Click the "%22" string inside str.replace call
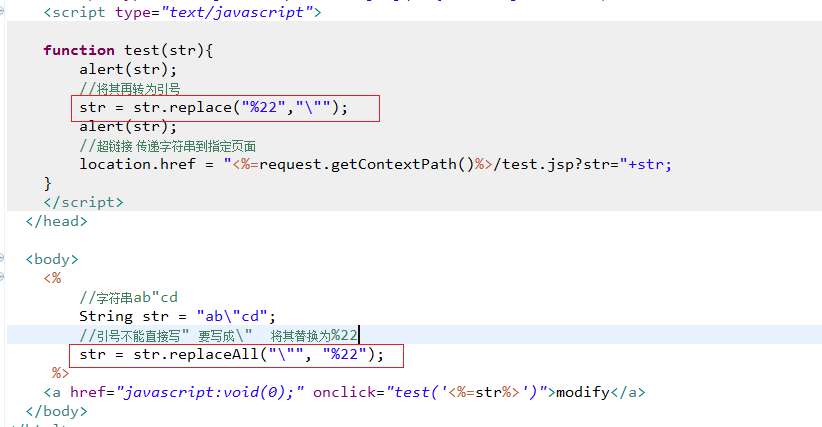The image size is (822, 427). pyautogui.click(x=263, y=107)
